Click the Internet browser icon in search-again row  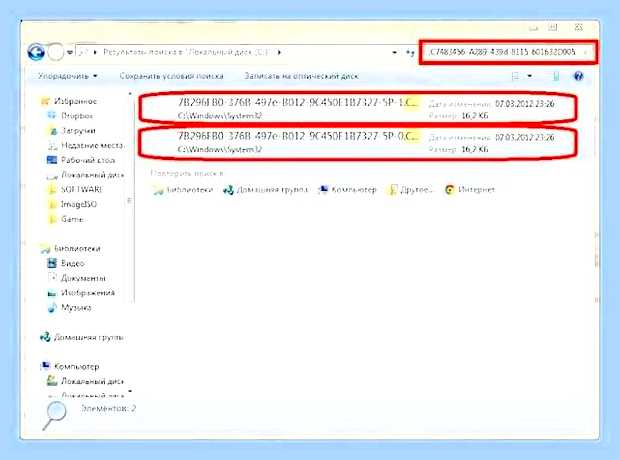pyautogui.click(x=450, y=190)
